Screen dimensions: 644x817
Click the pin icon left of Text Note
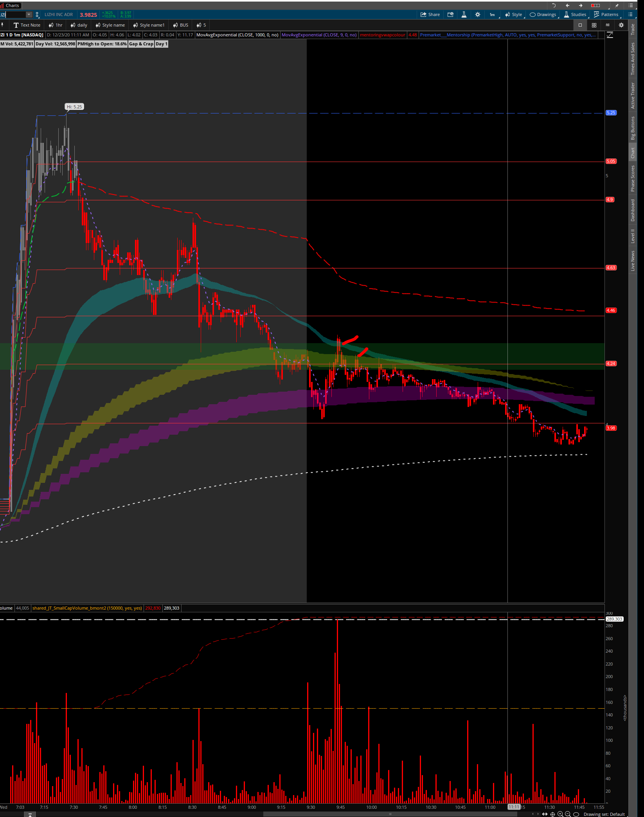coord(2,25)
